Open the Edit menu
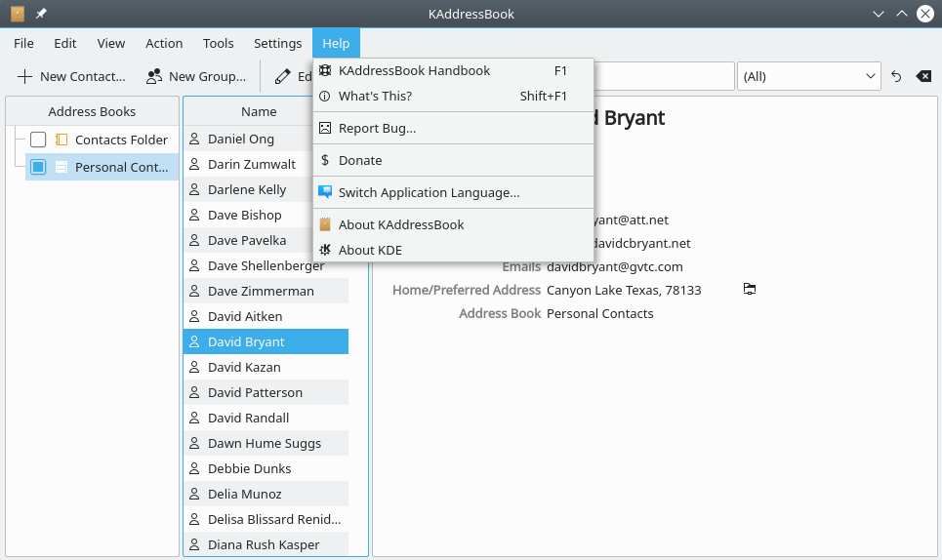Image resolution: width=942 pixels, height=560 pixels. tap(64, 43)
